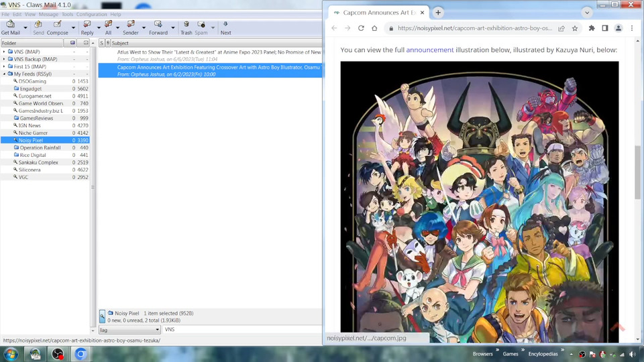
Task: Open the Help menu
Action: pos(115,14)
